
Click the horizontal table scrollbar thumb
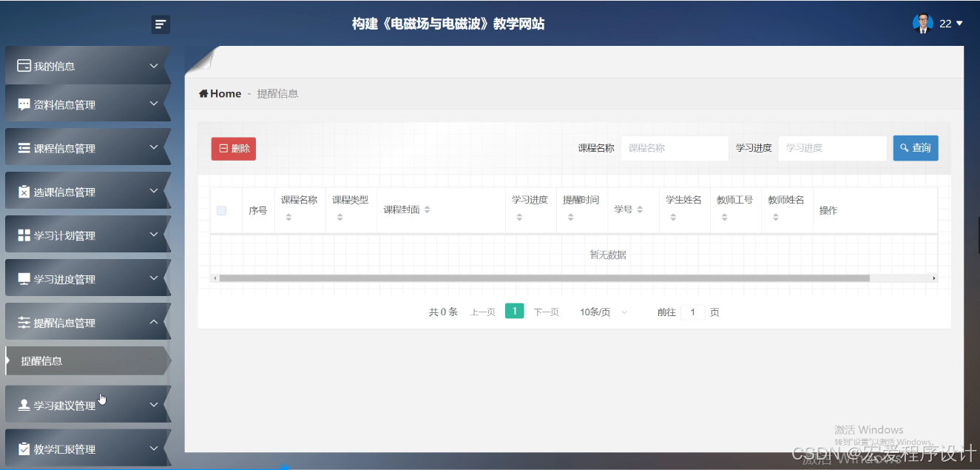544,278
